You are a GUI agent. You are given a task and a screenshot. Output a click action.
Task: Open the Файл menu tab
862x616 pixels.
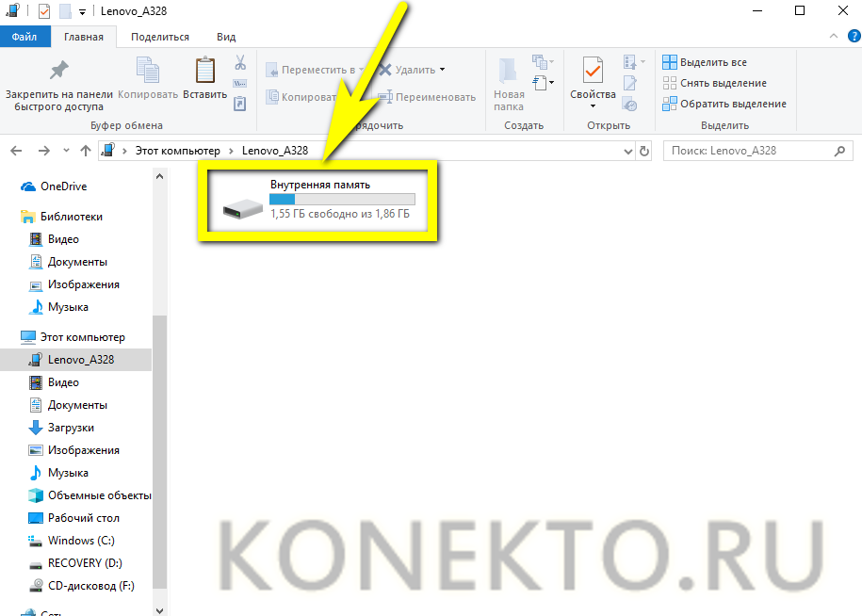(x=24, y=37)
